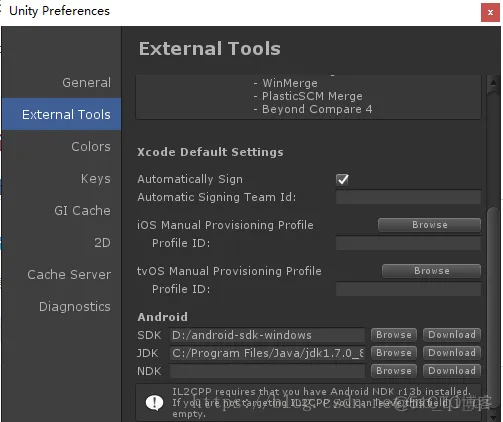Click the Automatic Signing Team Id field
The height and width of the screenshot is (422, 503).
pyautogui.click(x=408, y=197)
